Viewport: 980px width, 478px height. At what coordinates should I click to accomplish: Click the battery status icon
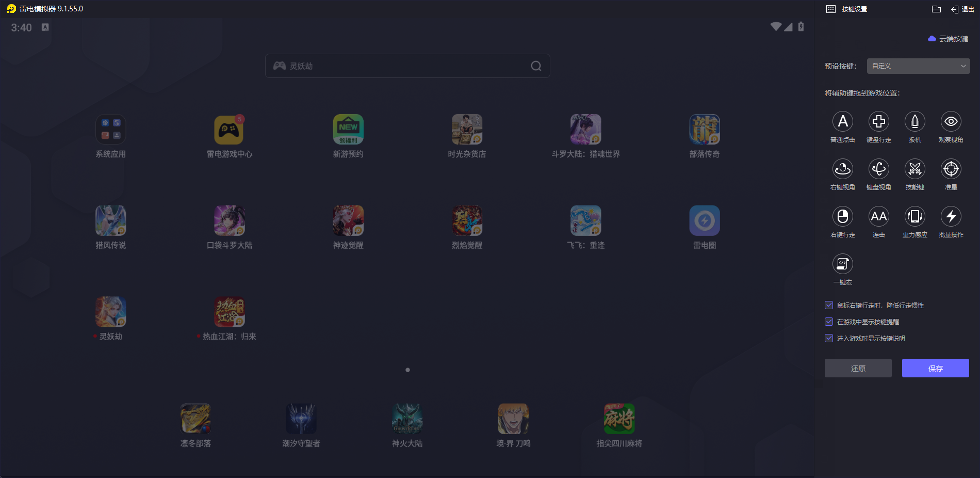(x=801, y=26)
